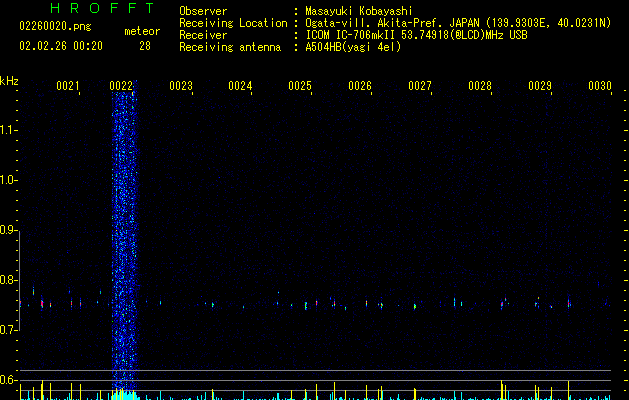Click time marker 0023
The image size is (629, 400).
181,85
